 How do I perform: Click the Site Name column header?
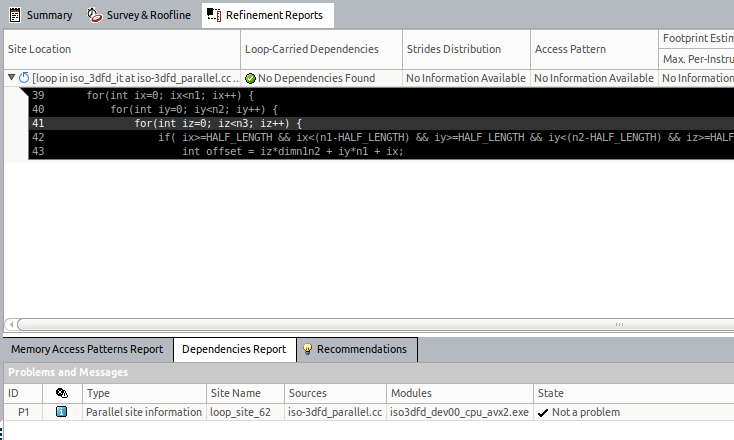tap(236, 393)
